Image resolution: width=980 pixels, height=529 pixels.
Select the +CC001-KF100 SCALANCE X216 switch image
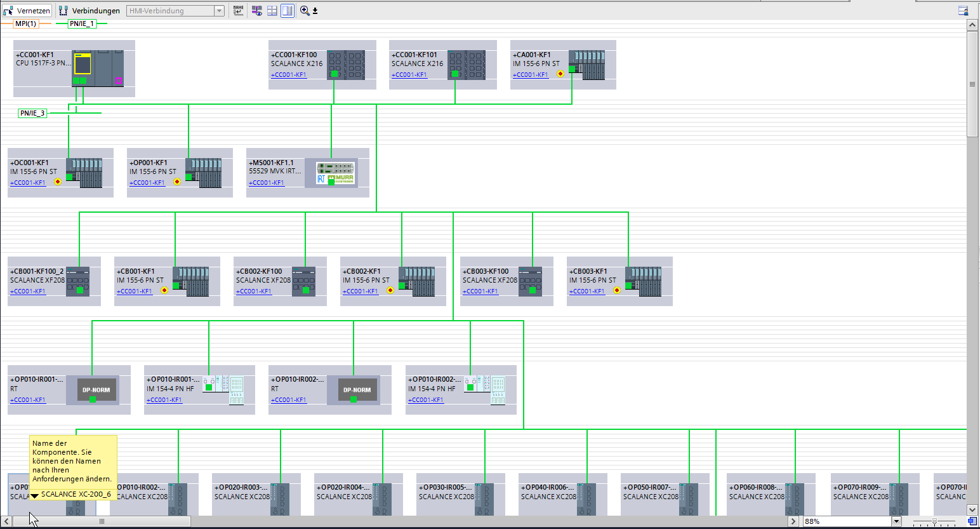click(346, 65)
